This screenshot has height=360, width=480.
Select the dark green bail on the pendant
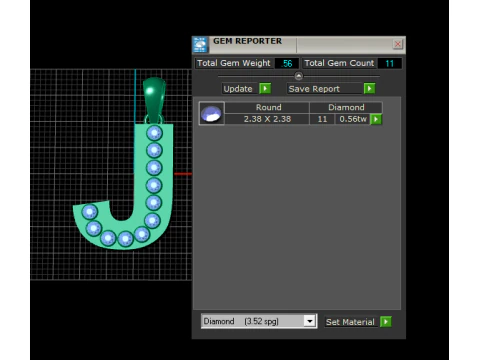tap(154, 99)
